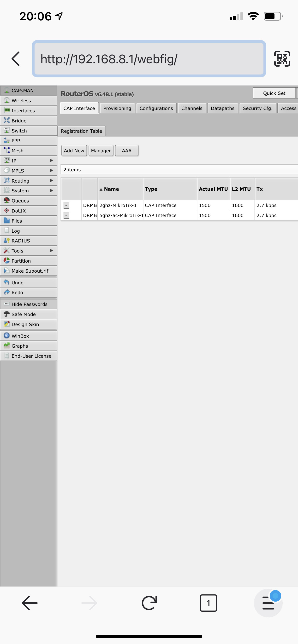Click the WinBox icon
The height and width of the screenshot is (644, 298).
coord(7,336)
